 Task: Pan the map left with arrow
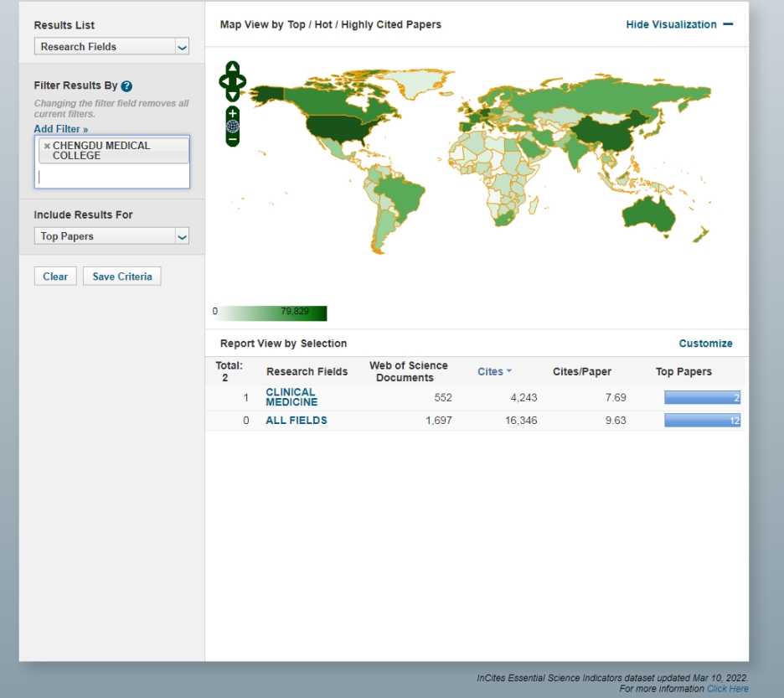(224, 81)
